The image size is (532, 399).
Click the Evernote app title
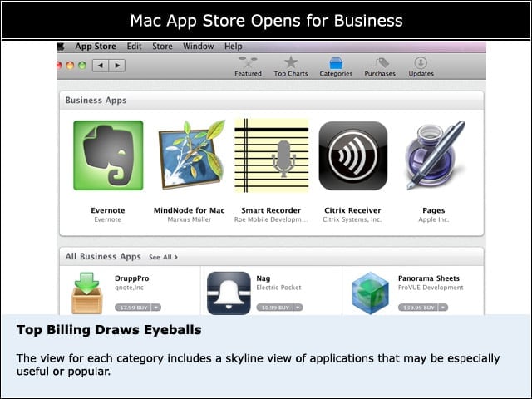point(108,210)
